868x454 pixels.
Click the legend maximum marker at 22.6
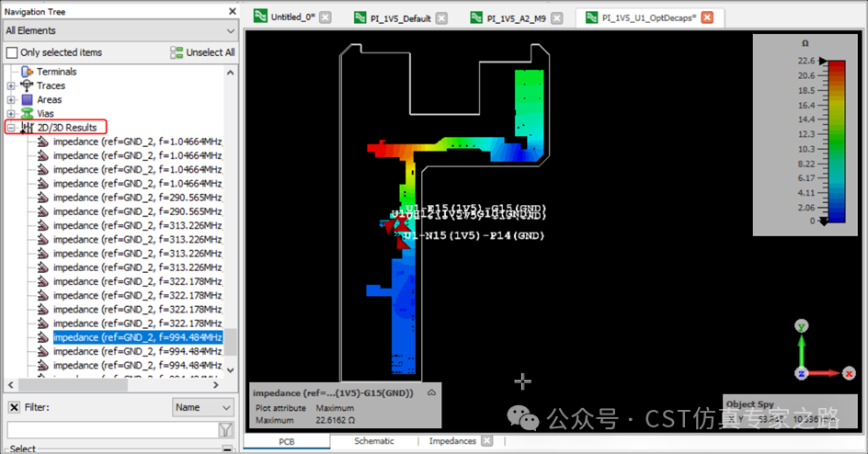(823, 61)
